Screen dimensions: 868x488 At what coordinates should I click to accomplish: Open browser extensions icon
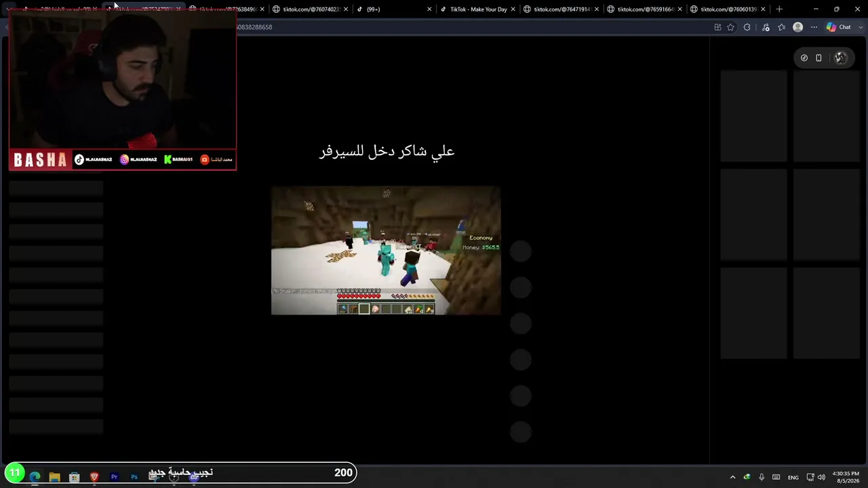(x=747, y=27)
